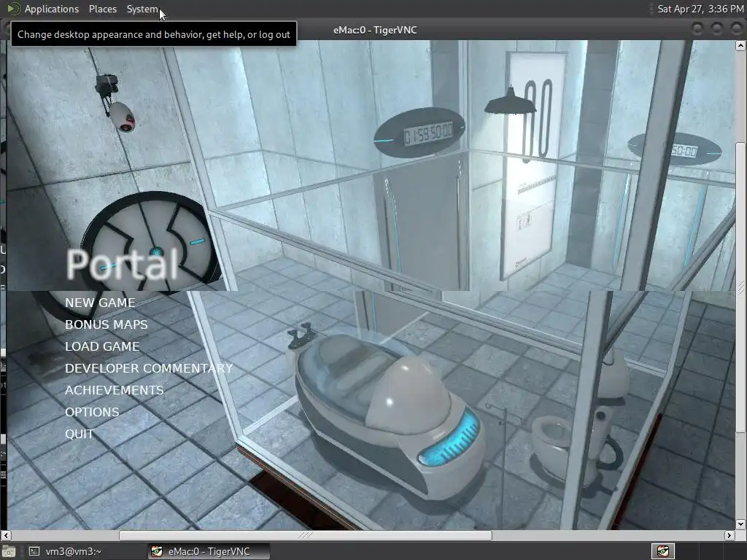Click the vertical scrollbar down arrow
Image resolution: width=747 pixels, height=560 pixels.
(740, 524)
